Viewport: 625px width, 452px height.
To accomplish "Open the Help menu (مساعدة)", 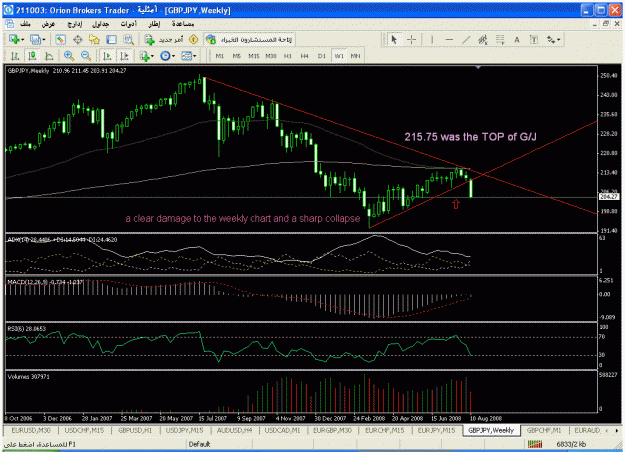I will coord(183,24).
